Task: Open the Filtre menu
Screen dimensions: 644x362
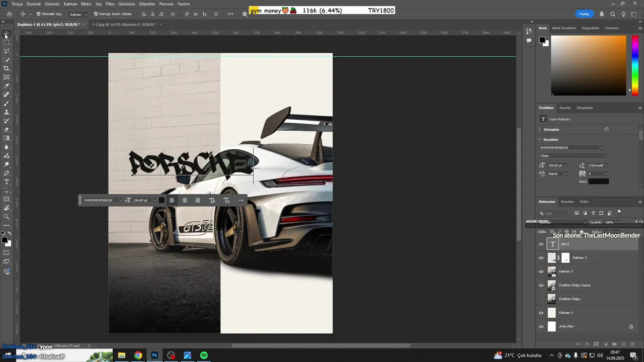Action: [110, 4]
